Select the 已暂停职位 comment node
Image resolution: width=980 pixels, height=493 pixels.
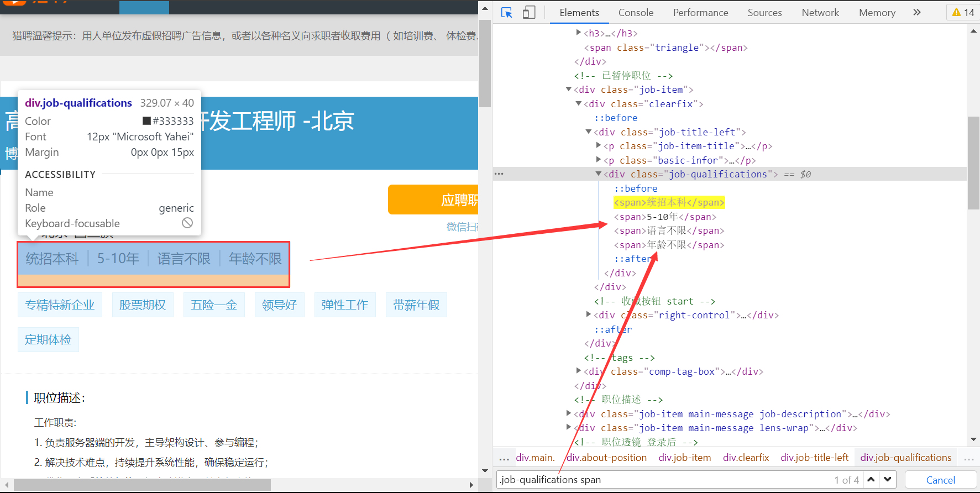tap(623, 76)
